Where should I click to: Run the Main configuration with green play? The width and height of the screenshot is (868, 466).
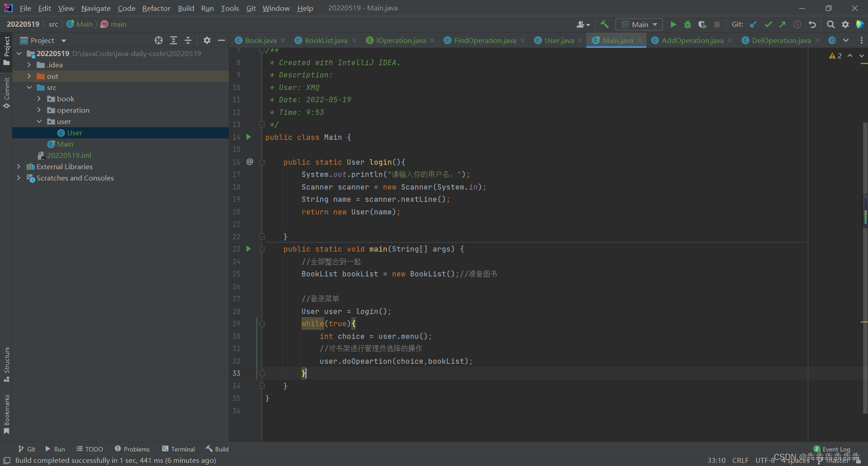coord(673,24)
